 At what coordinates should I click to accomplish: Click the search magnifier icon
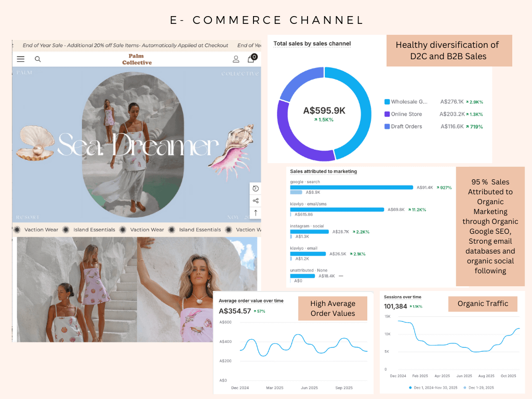(37, 59)
